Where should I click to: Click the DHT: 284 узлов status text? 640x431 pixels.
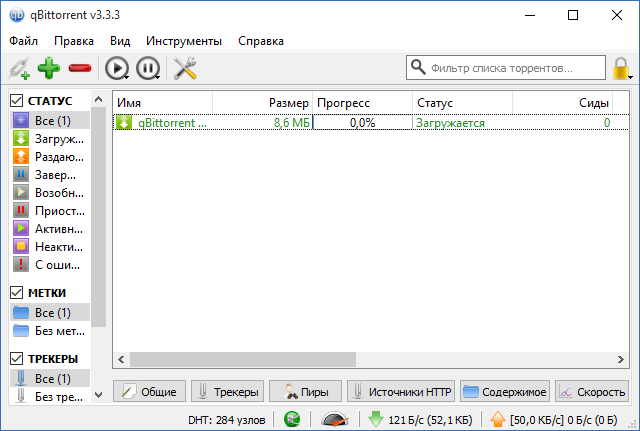click(x=227, y=420)
